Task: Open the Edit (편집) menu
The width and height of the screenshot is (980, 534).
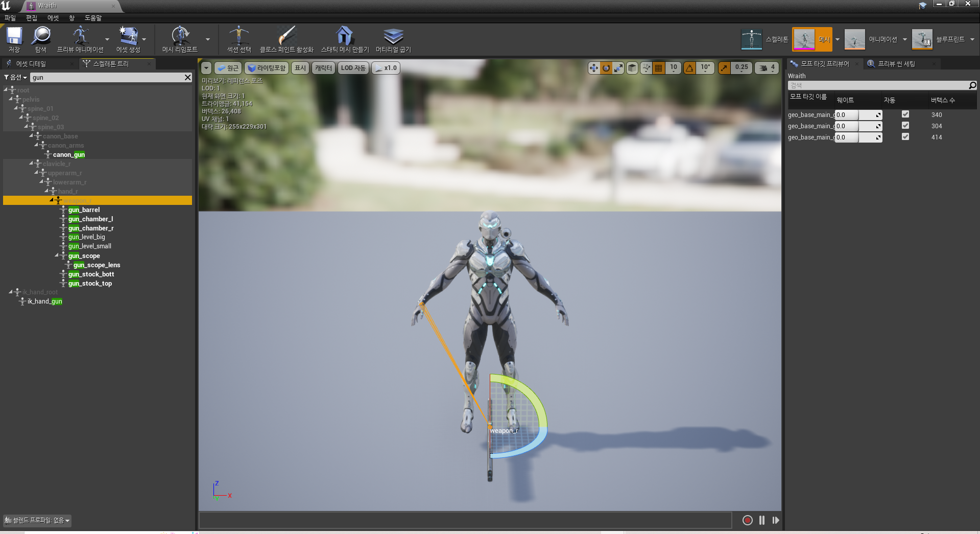Action: [32, 18]
